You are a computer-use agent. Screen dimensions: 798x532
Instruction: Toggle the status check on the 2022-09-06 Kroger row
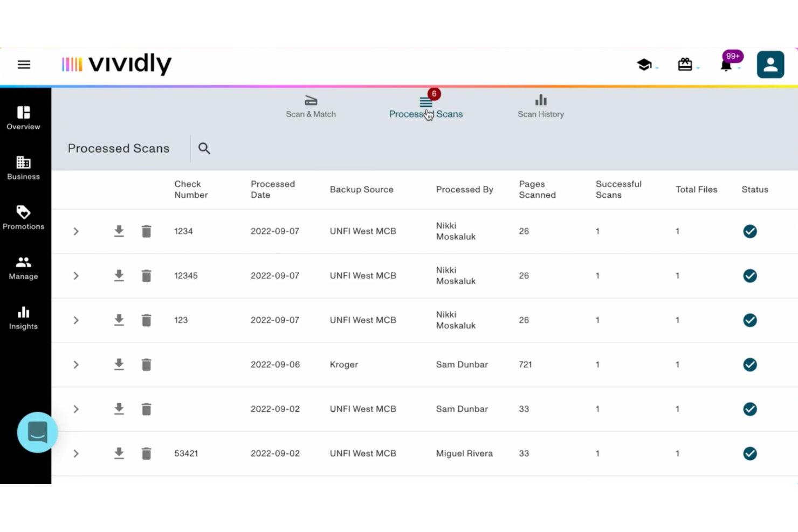pyautogui.click(x=749, y=364)
